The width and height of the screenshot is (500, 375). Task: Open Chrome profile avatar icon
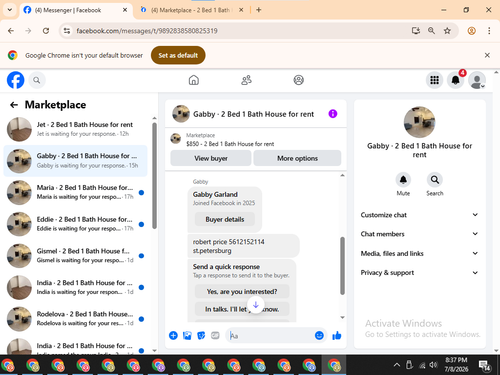[x=471, y=31]
